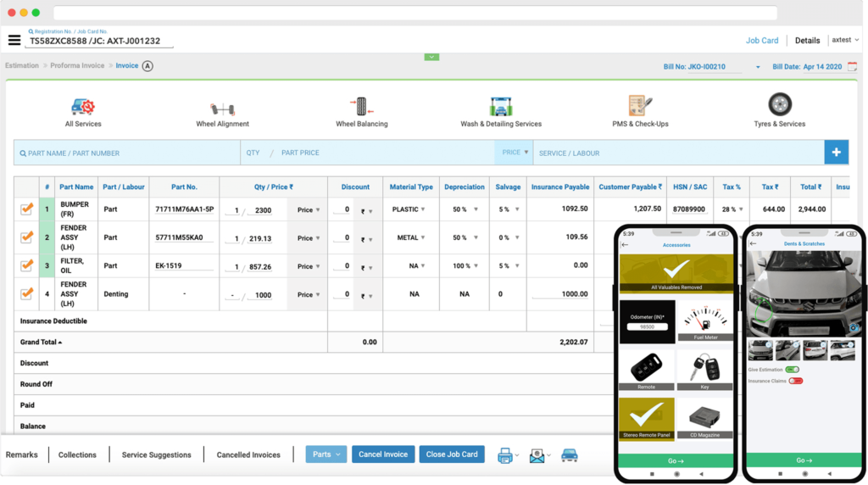The width and height of the screenshot is (868, 485).
Task: Open PLASTIC material type dropdown
Action: coord(409,209)
